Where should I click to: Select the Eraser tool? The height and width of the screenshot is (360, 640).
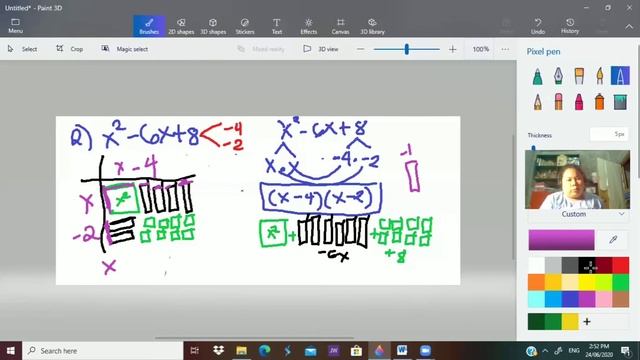point(558,102)
